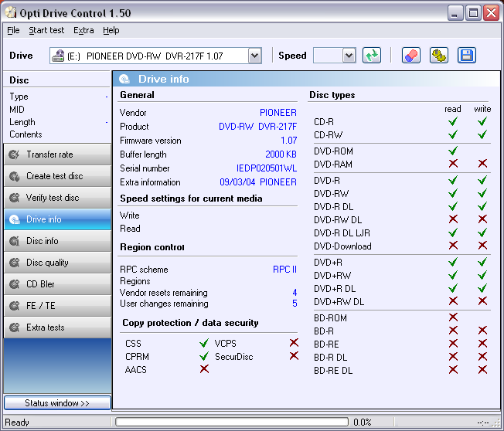The height and width of the screenshot is (431, 504).
Task: Expand the Drive selection dropdown arrow
Action: coord(254,56)
